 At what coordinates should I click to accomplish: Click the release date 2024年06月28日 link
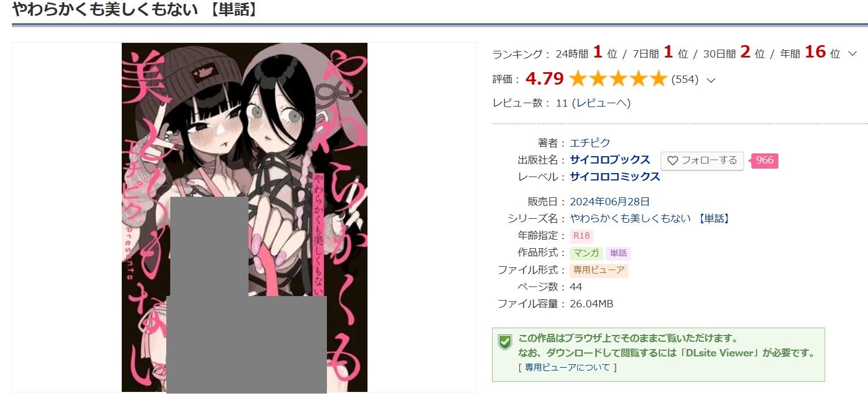coord(610,201)
